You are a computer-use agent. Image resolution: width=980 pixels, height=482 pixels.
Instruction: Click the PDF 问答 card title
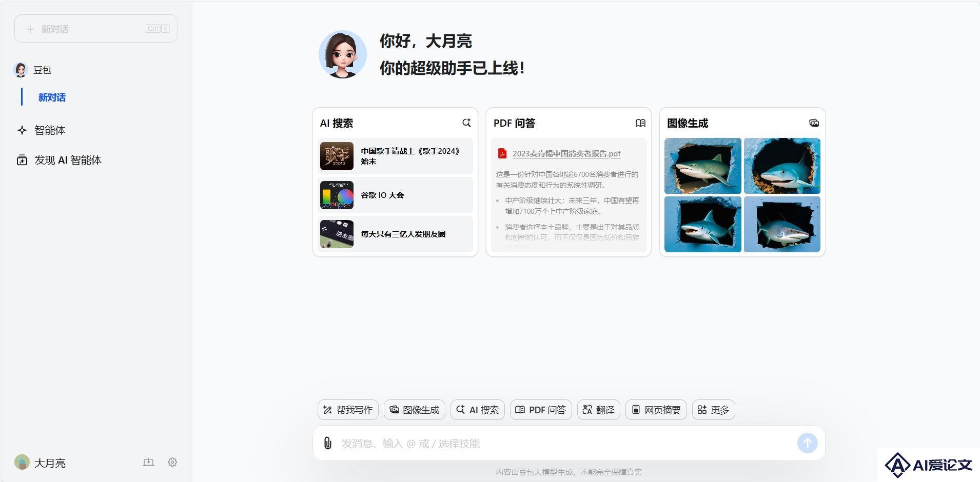click(x=514, y=123)
